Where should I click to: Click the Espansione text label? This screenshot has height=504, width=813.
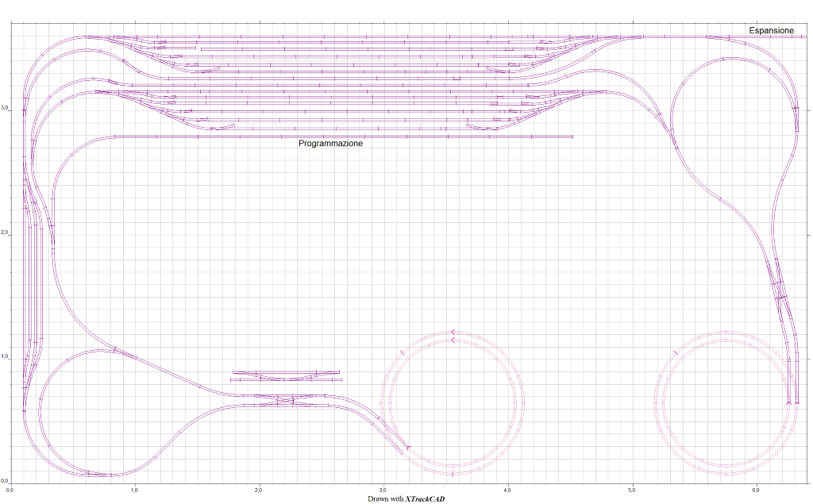(x=771, y=30)
